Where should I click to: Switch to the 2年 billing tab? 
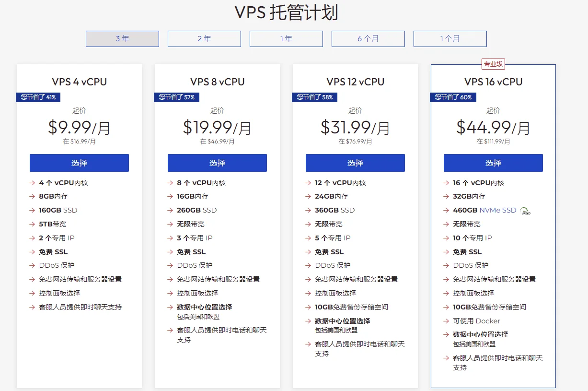pos(204,39)
